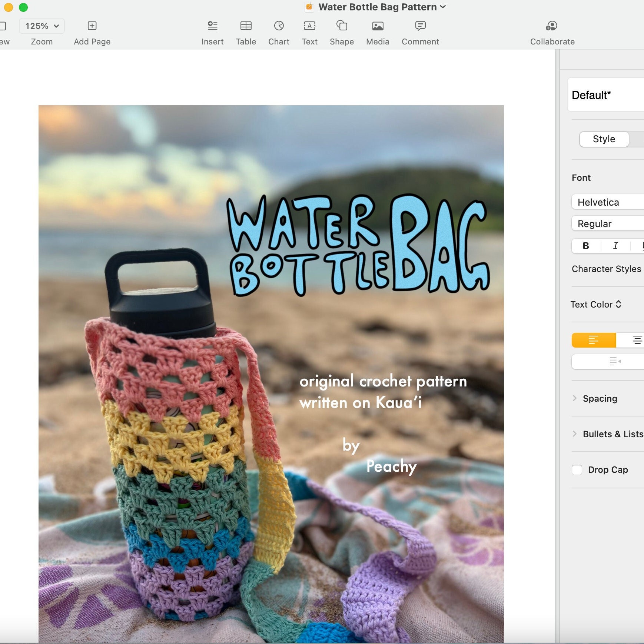Open the Zoom percentage dropdown
The height and width of the screenshot is (644, 644).
42,26
